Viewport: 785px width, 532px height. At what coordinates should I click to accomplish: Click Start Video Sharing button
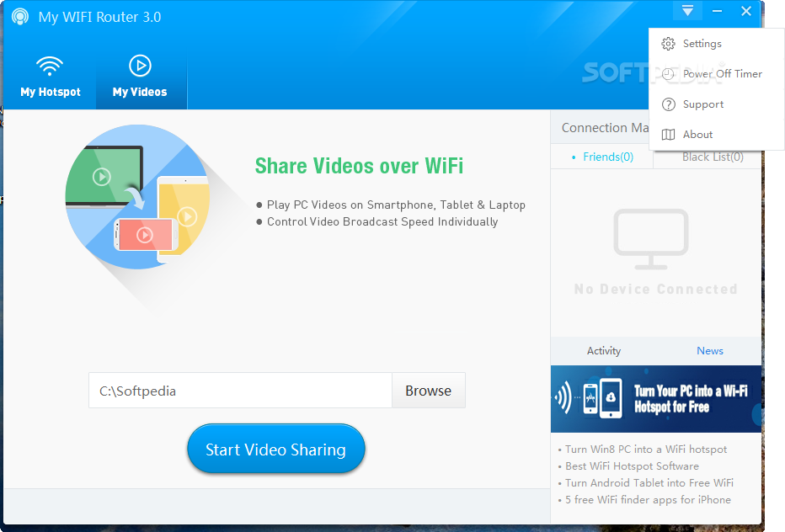276,449
